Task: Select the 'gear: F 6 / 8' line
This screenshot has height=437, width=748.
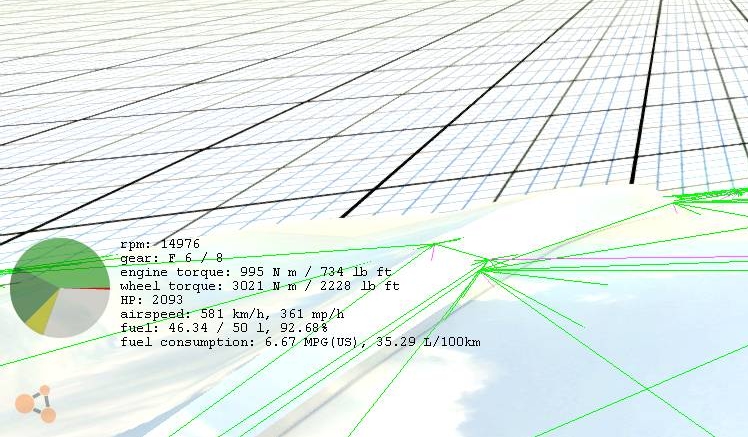Action: [x=172, y=258]
